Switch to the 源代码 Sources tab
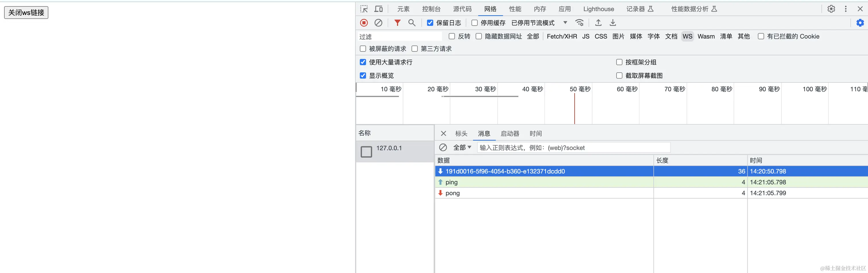 point(462,9)
